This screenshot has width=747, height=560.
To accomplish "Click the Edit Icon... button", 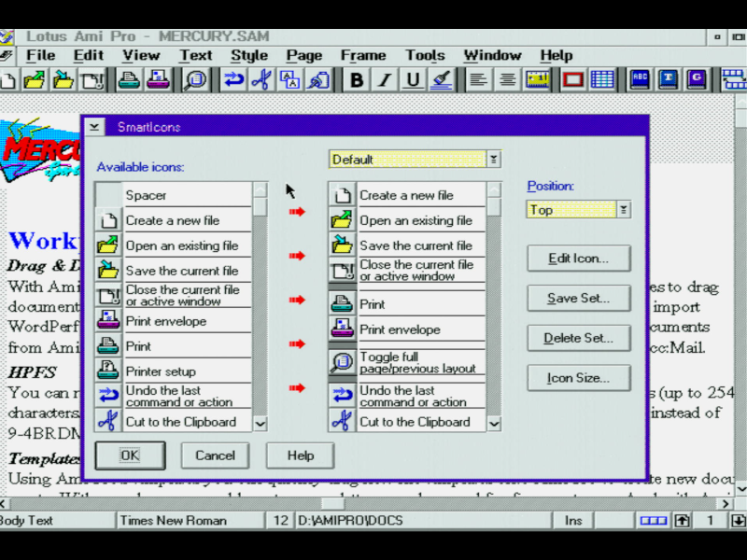I will (x=579, y=259).
